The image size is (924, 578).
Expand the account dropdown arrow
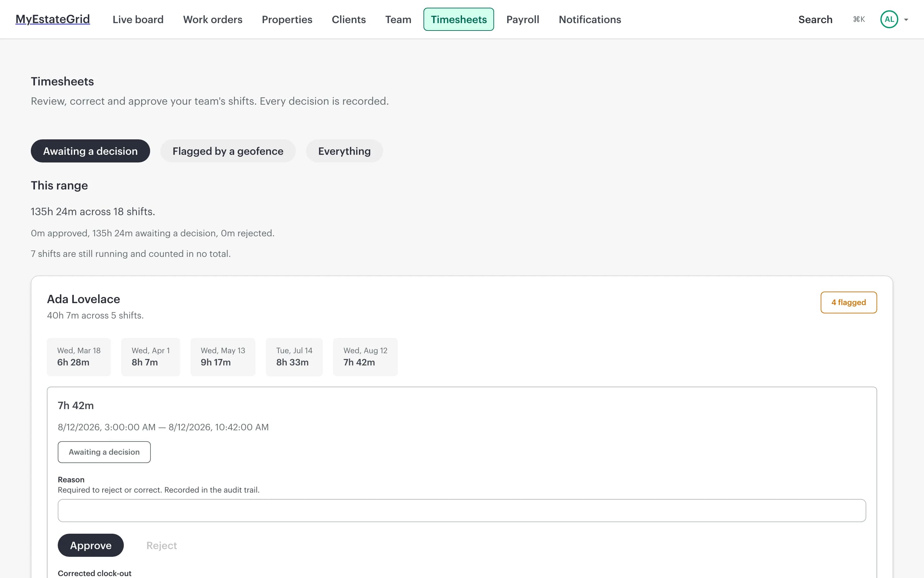[x=906, y=20]
